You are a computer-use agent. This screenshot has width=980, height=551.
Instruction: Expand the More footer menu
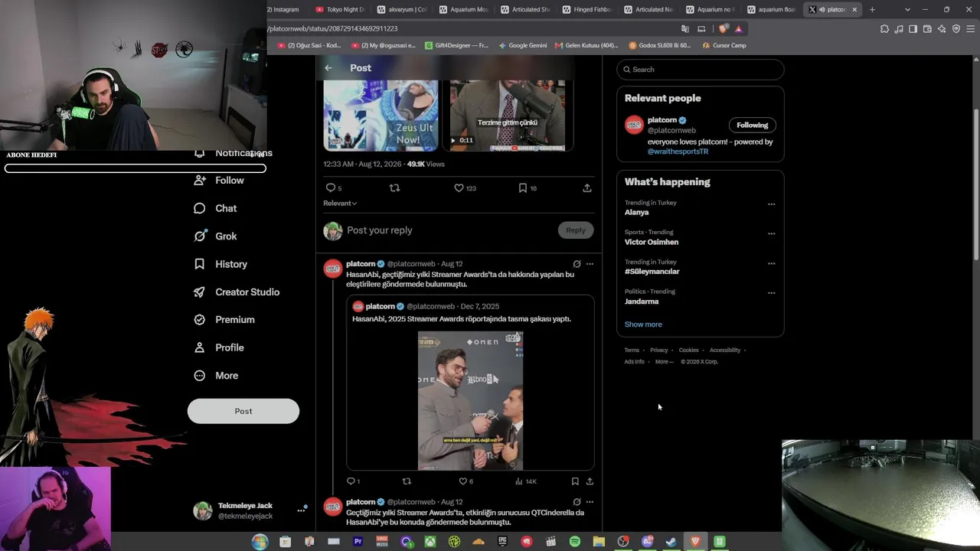(x=664, y=362)
